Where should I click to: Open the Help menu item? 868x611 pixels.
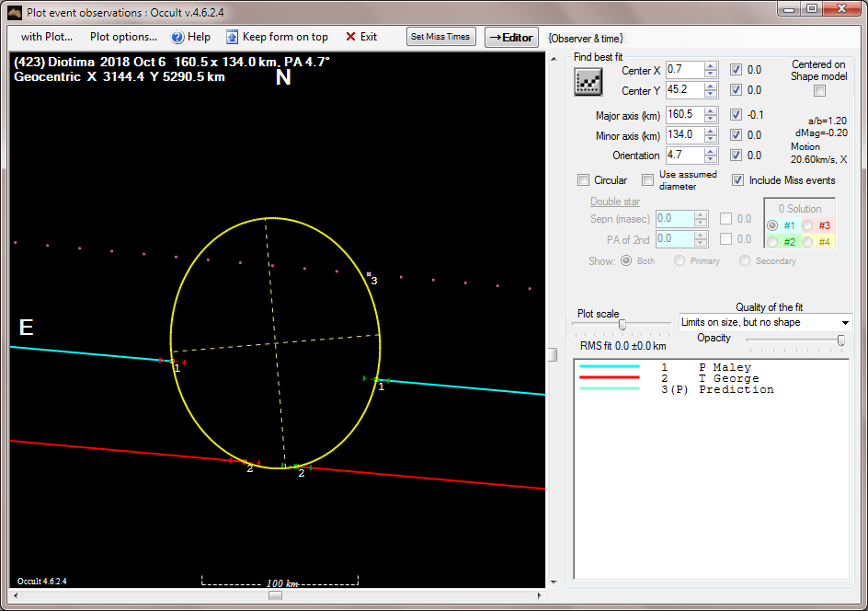point(191,37)
